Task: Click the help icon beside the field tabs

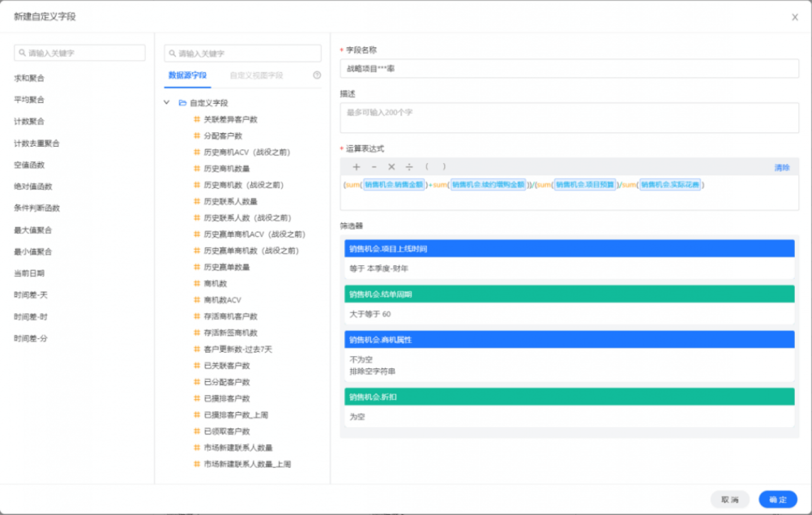Action: tap(316, 75)
